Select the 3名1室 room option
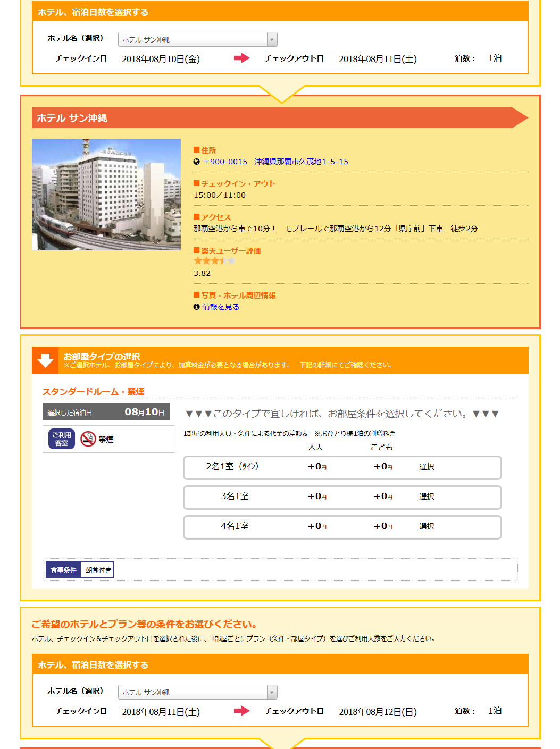 point(342,498)
